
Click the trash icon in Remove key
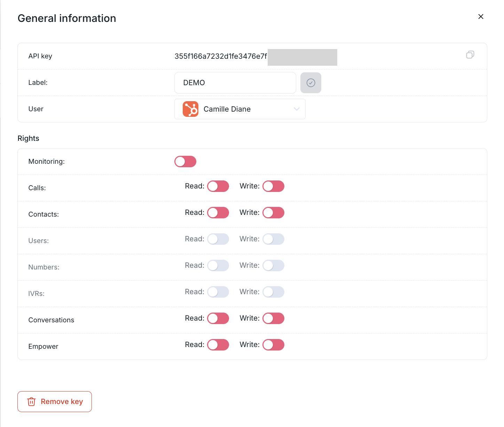pyautogui.click(x=31, y=402)
